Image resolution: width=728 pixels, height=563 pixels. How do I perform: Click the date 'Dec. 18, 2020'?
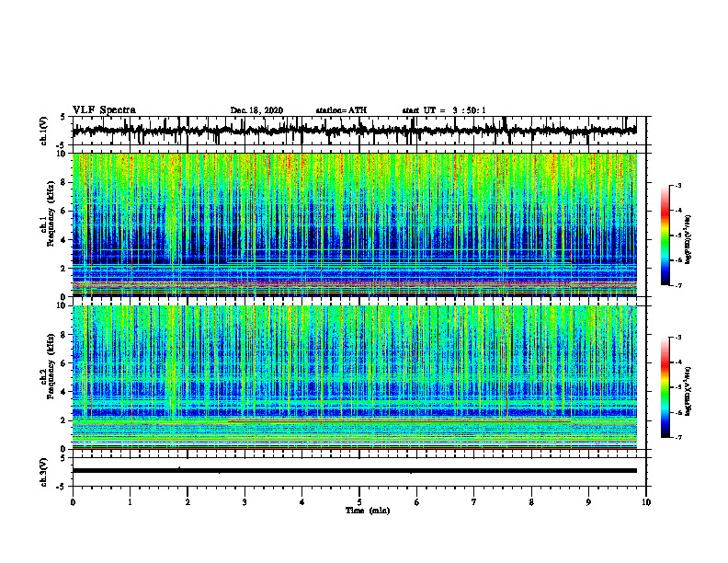click(x=256, y=110)
